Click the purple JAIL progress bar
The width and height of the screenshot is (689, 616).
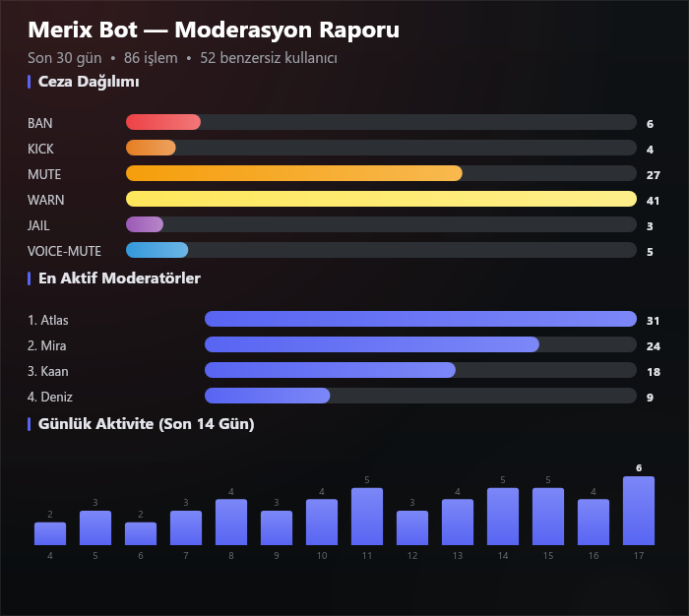(145, 224)
